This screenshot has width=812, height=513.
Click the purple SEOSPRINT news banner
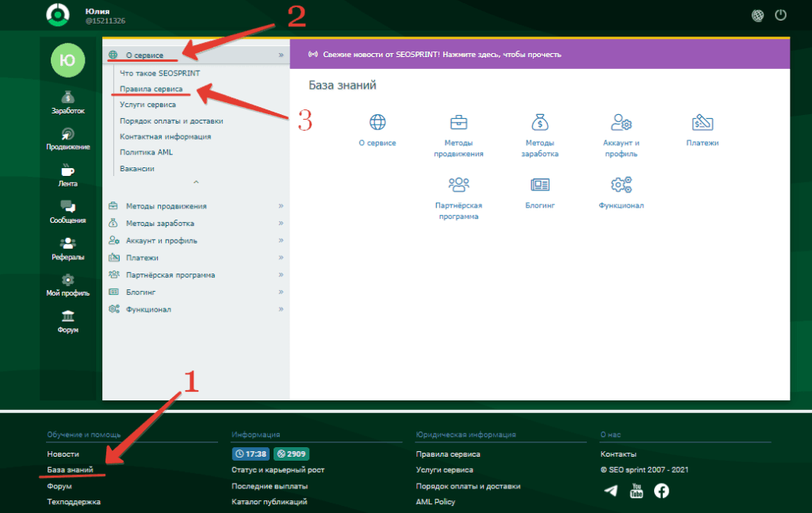tap(539, 55)
